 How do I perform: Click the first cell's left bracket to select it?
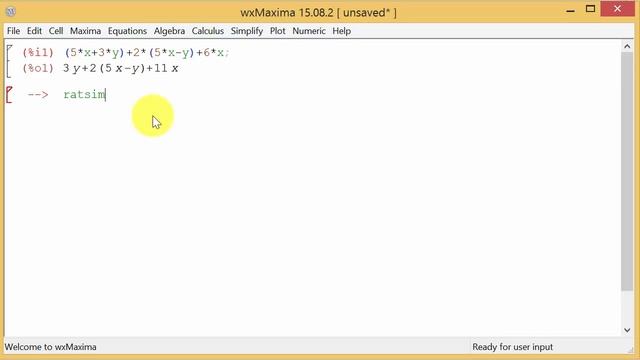tap(9, 61)
